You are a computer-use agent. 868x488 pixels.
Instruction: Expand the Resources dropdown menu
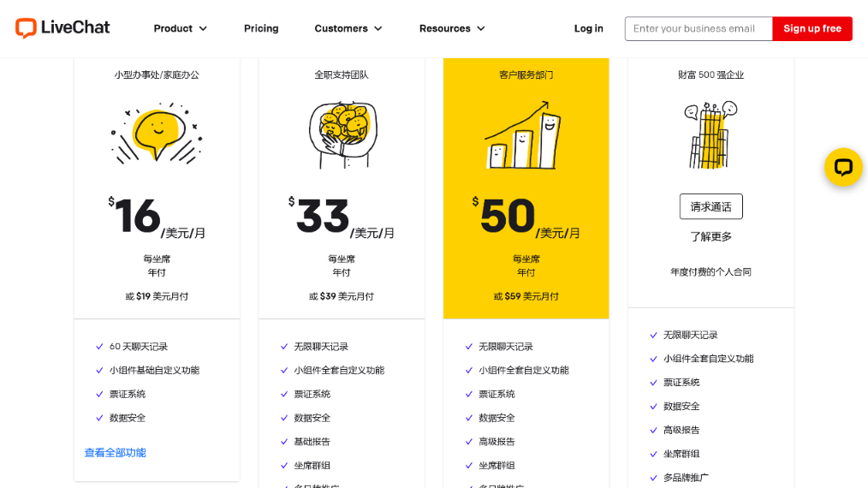pos(451,28)
